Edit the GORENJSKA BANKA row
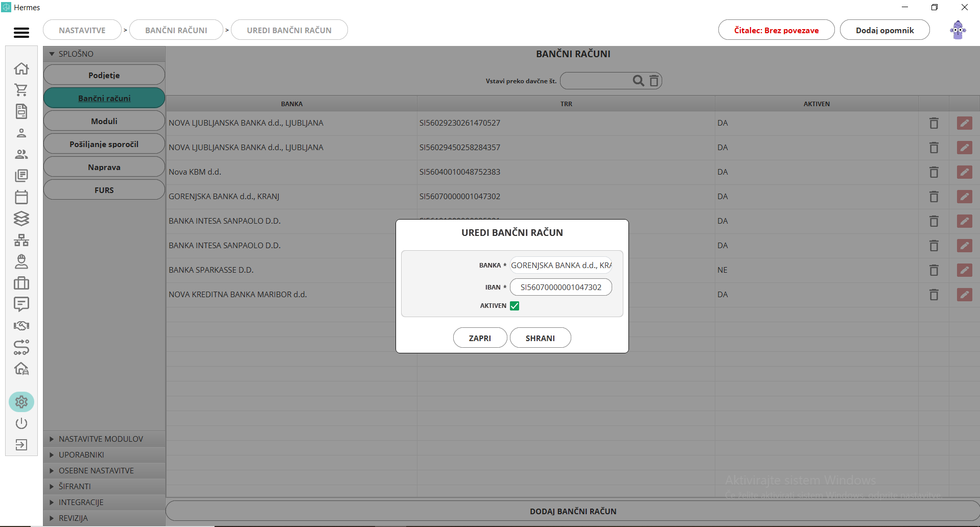 pyautogui.click(x=965, y=197)
